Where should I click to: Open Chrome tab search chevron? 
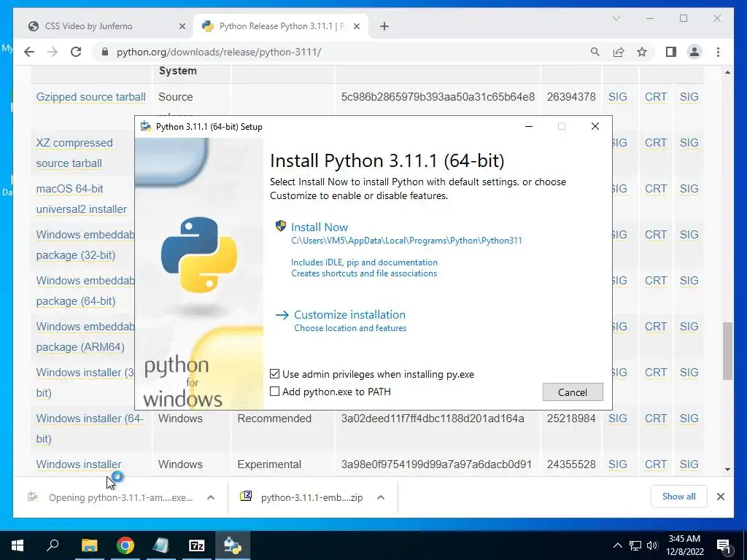pyautogui.click(x=616, y=18)
